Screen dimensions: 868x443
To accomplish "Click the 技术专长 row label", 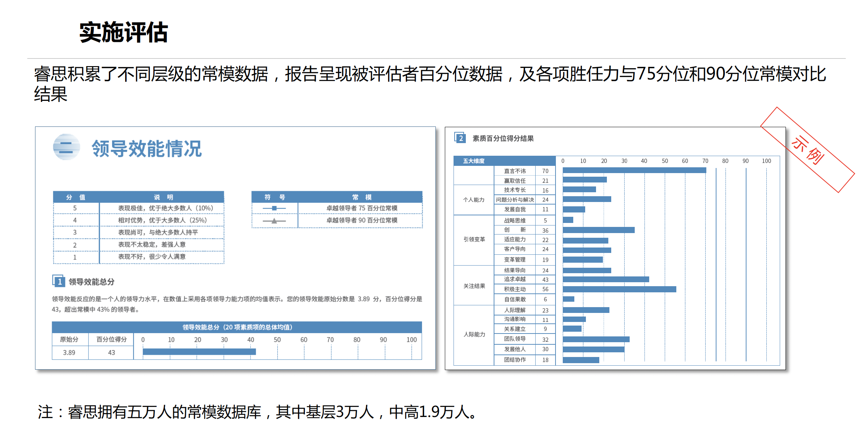I will click(x=515, y=190).
